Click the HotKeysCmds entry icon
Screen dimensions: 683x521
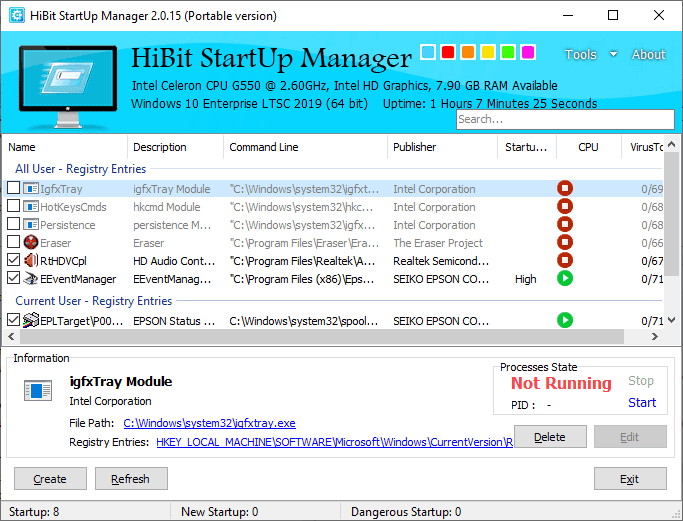pyautogui.click(x=31, y=206)
